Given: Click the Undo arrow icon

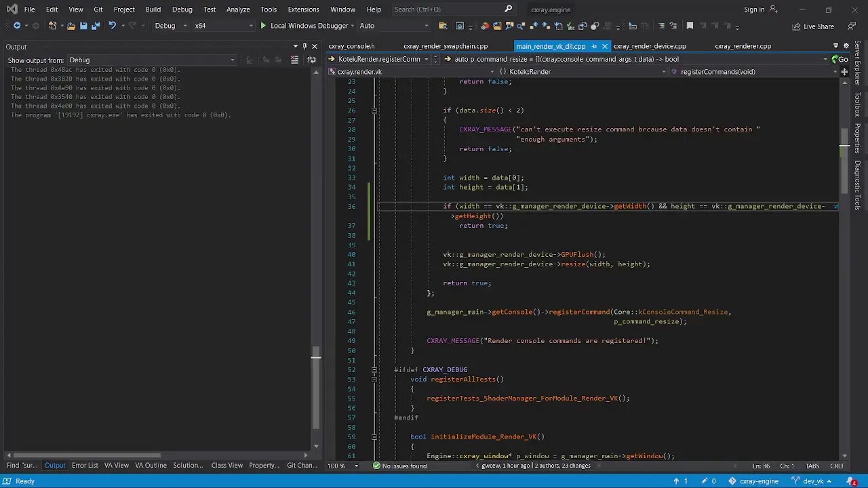Looking at the screenshot, I should pos(113,26).
